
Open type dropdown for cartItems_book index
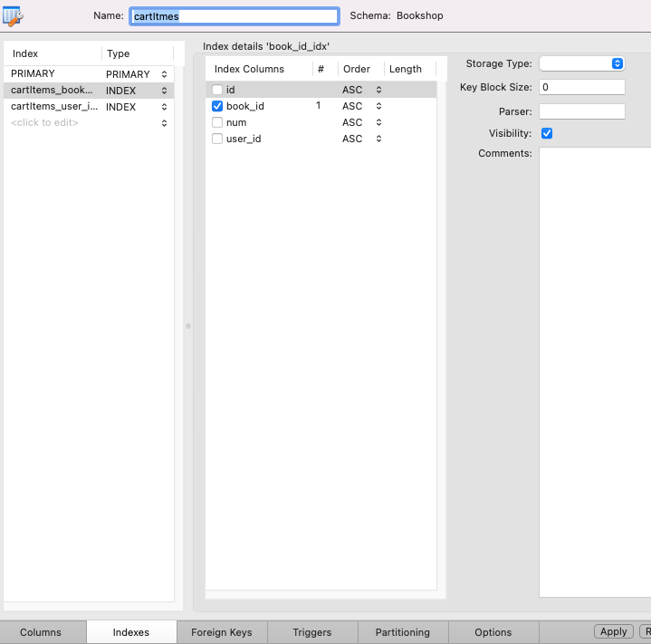[165, 91]
